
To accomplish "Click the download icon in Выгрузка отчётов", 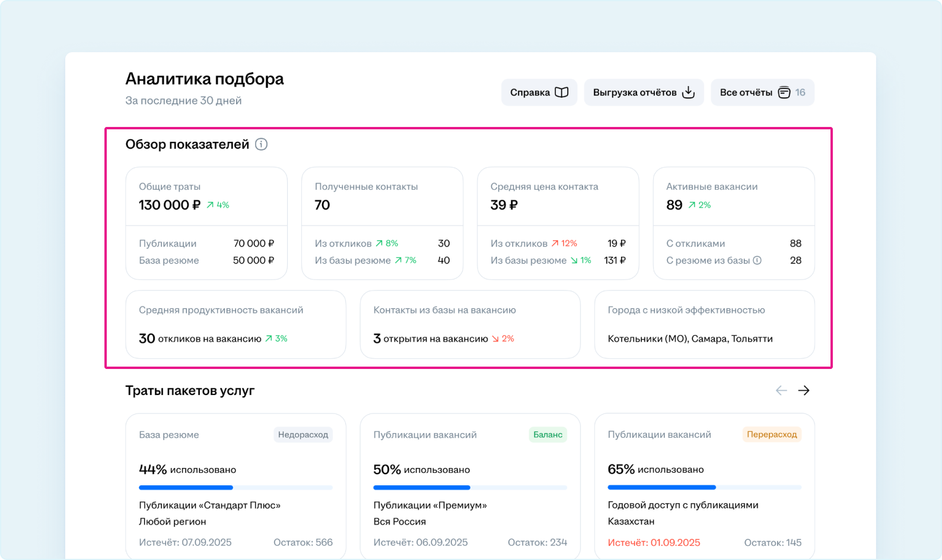I will (688, 93).
